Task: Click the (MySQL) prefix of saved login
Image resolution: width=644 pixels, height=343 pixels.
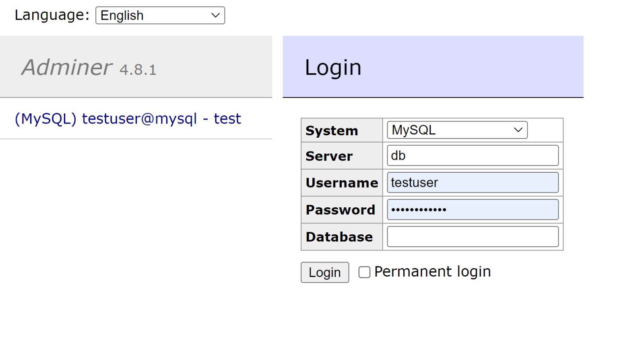Action: point(45,119)
